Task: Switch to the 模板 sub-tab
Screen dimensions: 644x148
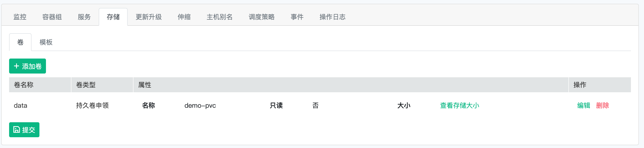Action: 46,42
